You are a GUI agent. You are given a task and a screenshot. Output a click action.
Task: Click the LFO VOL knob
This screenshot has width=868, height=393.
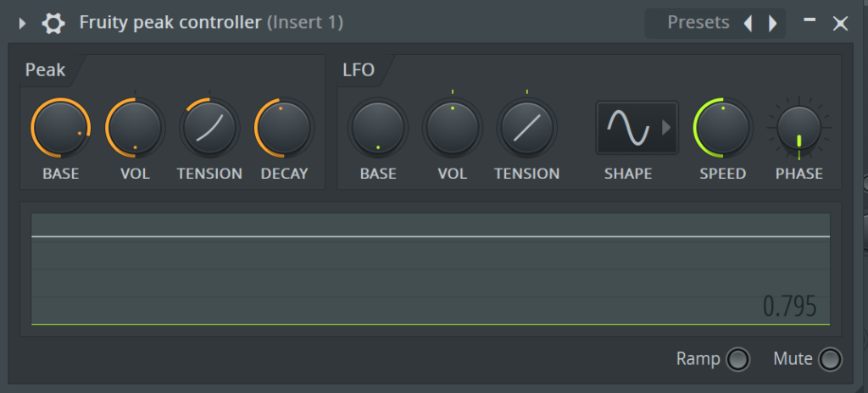pyautogui.click(x=453, y=128)
